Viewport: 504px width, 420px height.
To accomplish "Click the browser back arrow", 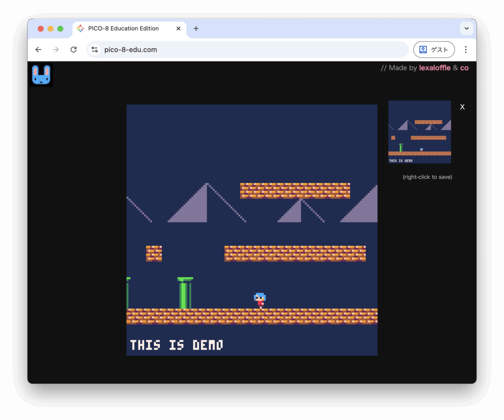I will pyautogui.click(x=38, y=50).
